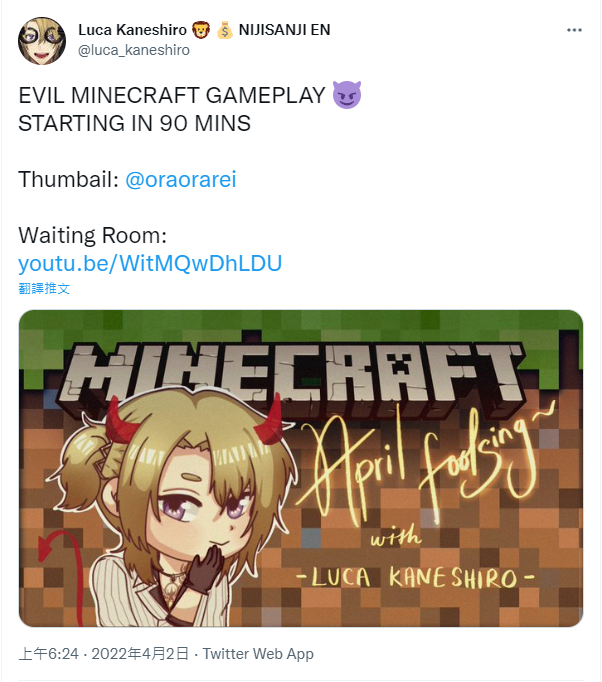Viewport: 602px width, 682px height.
Task: Follow the youtu.be/WitMQwDhLDU link
Action: pyautogui.click(x=150, y=263)
